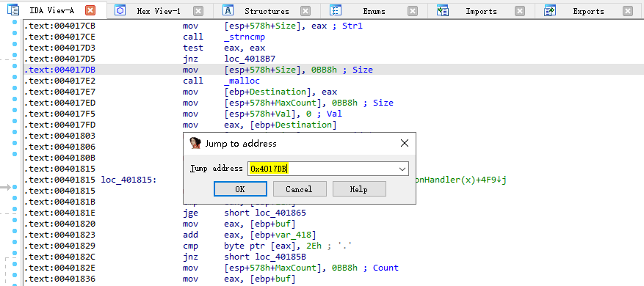The height and width of the screenshot is (286, 644).
Task: Open the Structures tab
Action: click(267, 11)
